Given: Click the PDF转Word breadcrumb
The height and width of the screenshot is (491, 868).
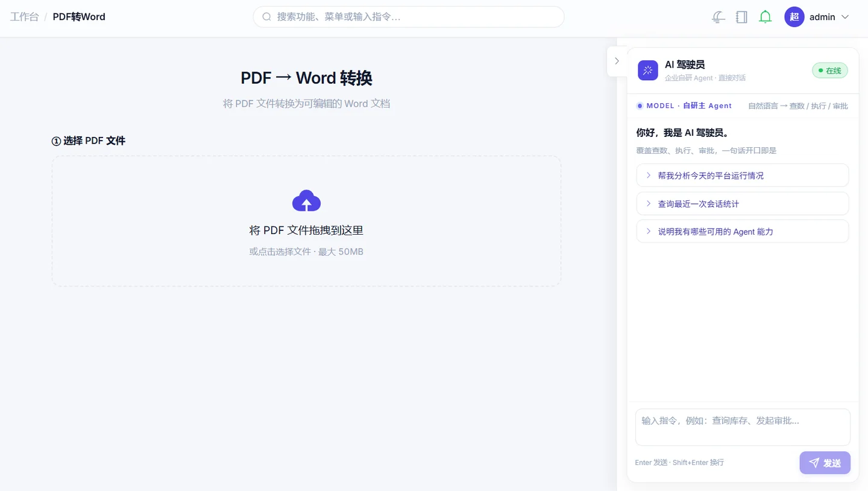Looking at the screenshot, I should [x=79, y=17].
